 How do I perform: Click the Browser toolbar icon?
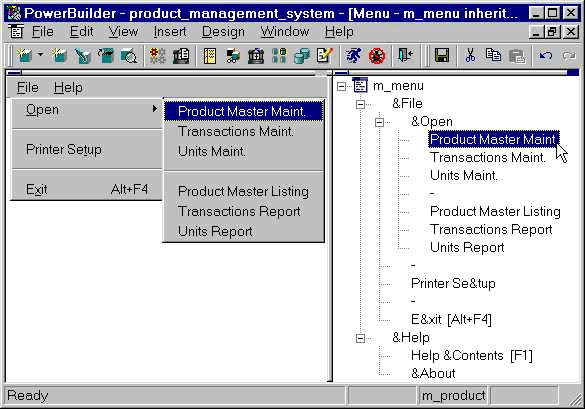point(233,56)
